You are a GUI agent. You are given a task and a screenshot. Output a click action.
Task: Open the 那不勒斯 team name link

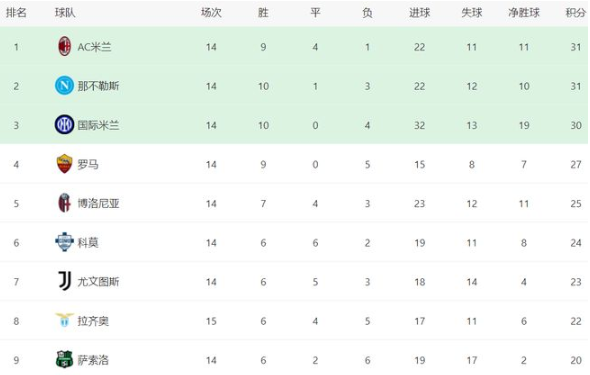point(99,86)
